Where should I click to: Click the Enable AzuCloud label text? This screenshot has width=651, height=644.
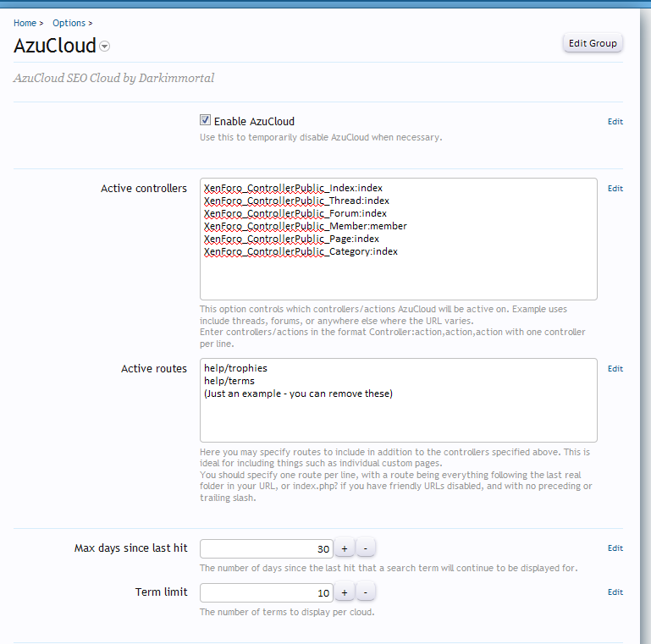(x=254, y=121)
